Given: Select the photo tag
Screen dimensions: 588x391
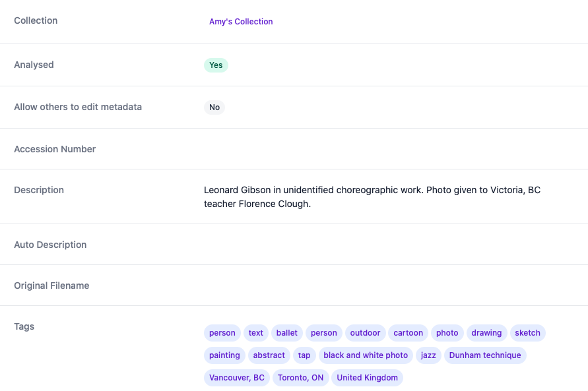Looking at the screenshot, I should point(447,333).
